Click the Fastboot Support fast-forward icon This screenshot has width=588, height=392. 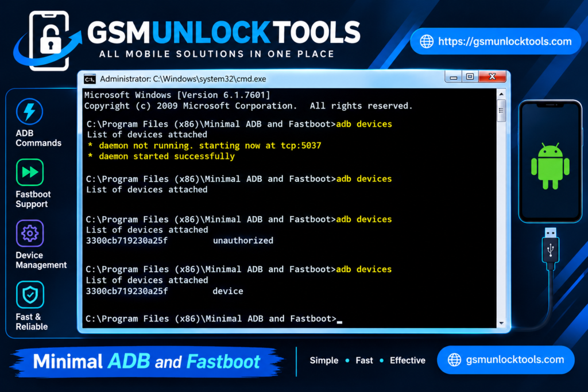pos(30,172)
